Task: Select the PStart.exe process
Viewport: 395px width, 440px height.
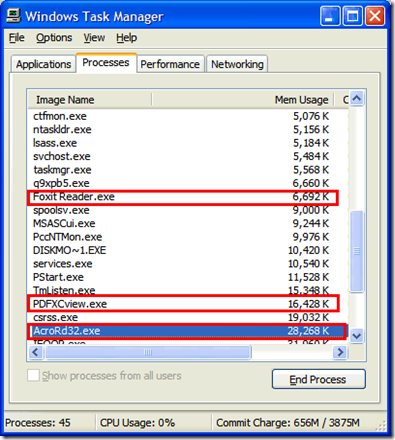Action: pos(187,277)
